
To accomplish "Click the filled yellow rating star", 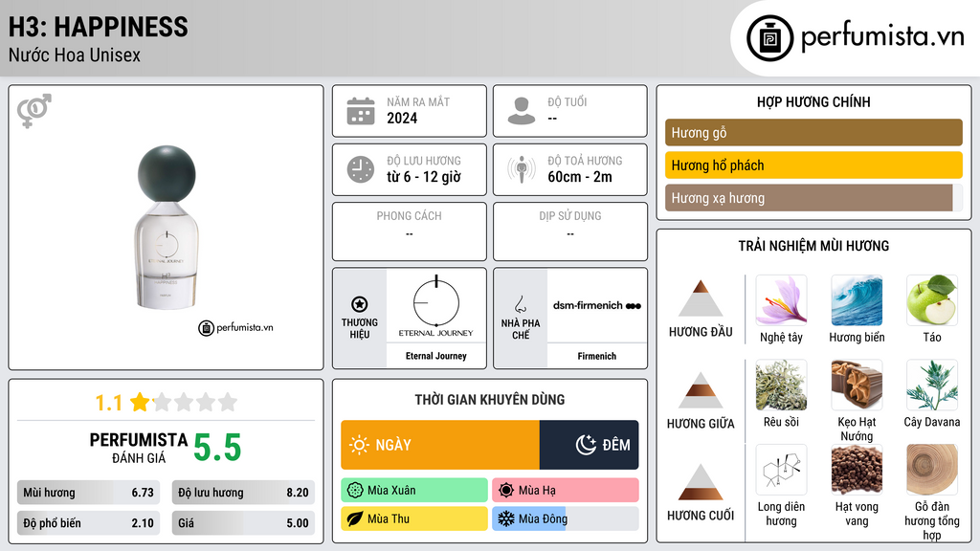I will click(x=140, y=402).
